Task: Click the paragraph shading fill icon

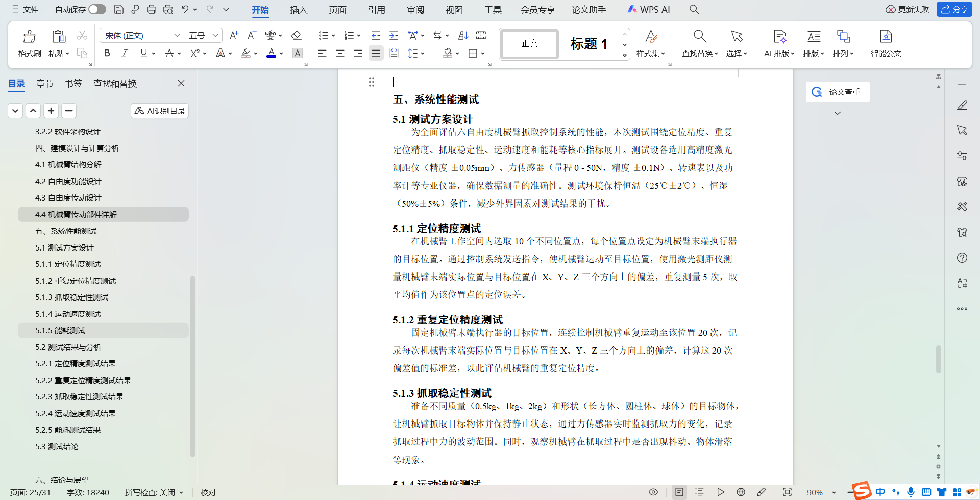Action: [448, 53]
